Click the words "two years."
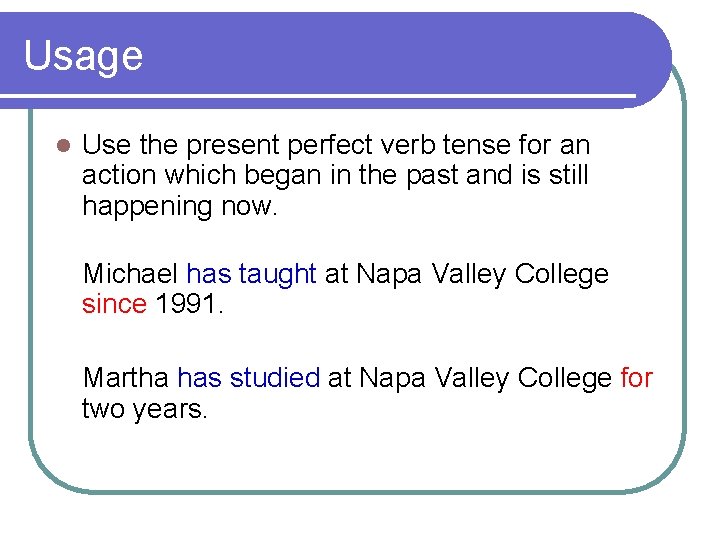Viewport: 720px width, 540px height. pos(145,408)
